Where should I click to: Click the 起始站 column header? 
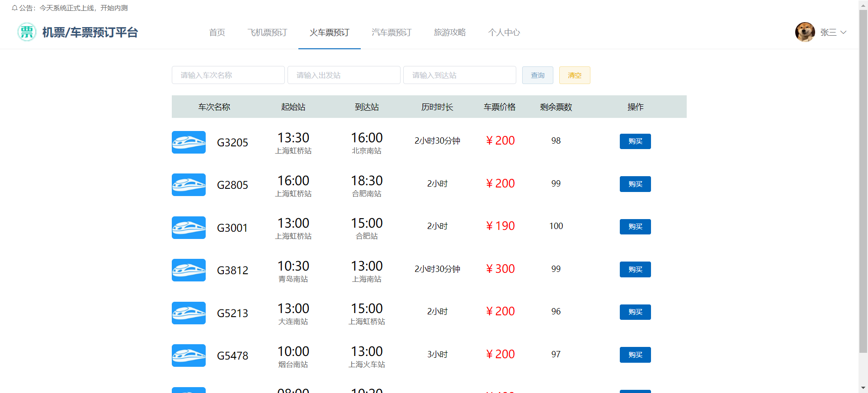point(293,107)
